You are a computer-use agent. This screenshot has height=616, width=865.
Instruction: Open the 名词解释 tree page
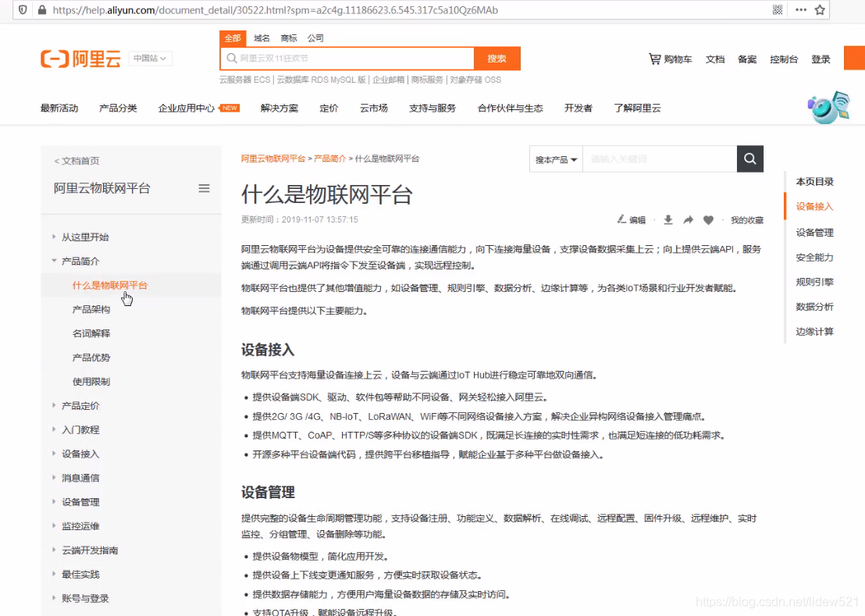pyautogui.click(x=91, y=333)
